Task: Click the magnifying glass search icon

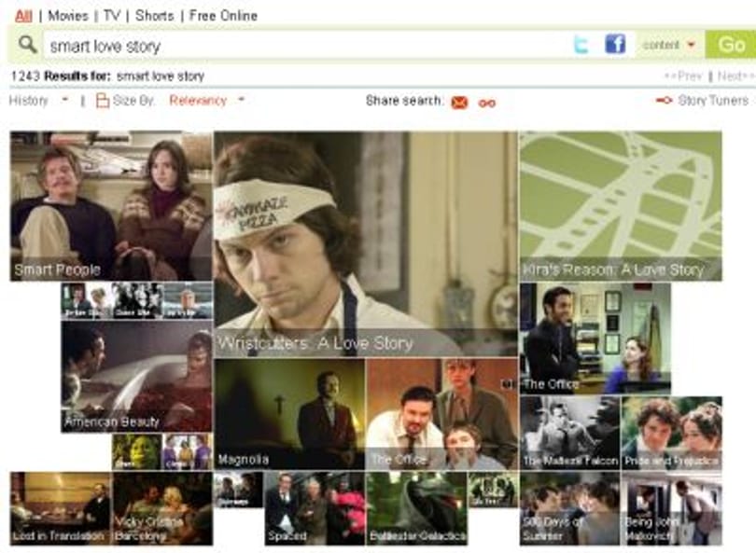Action: click(x=27, y=45)
